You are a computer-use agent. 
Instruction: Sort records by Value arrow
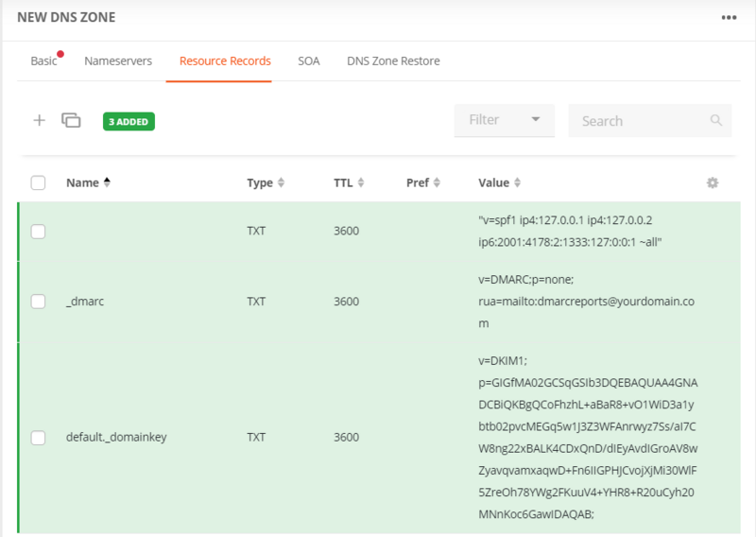coord(517,182)
